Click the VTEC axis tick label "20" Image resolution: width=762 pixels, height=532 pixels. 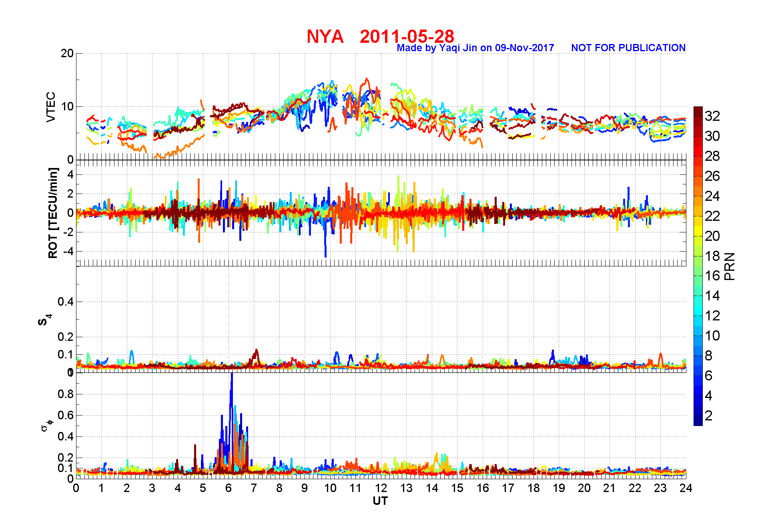(x=67, y=53)
